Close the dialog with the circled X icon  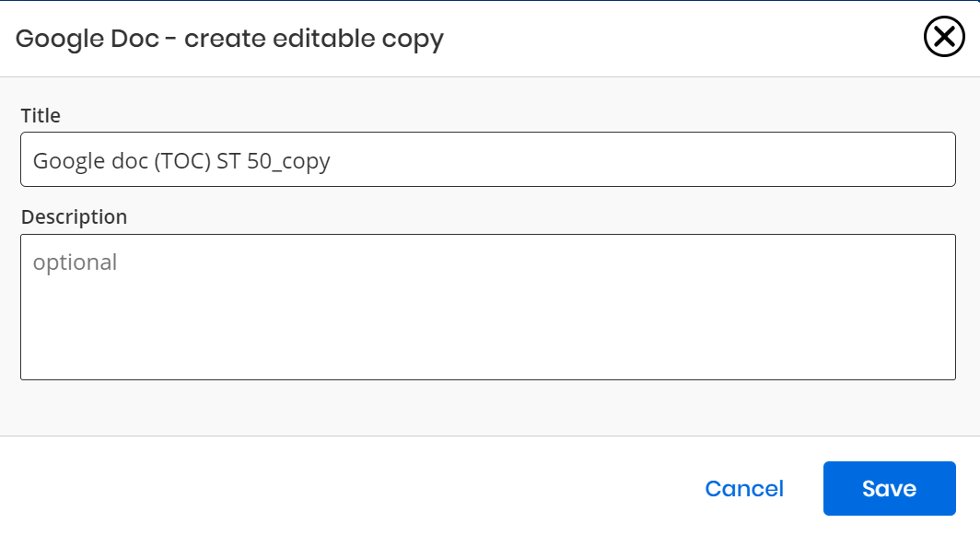click(x=944, y=37)
